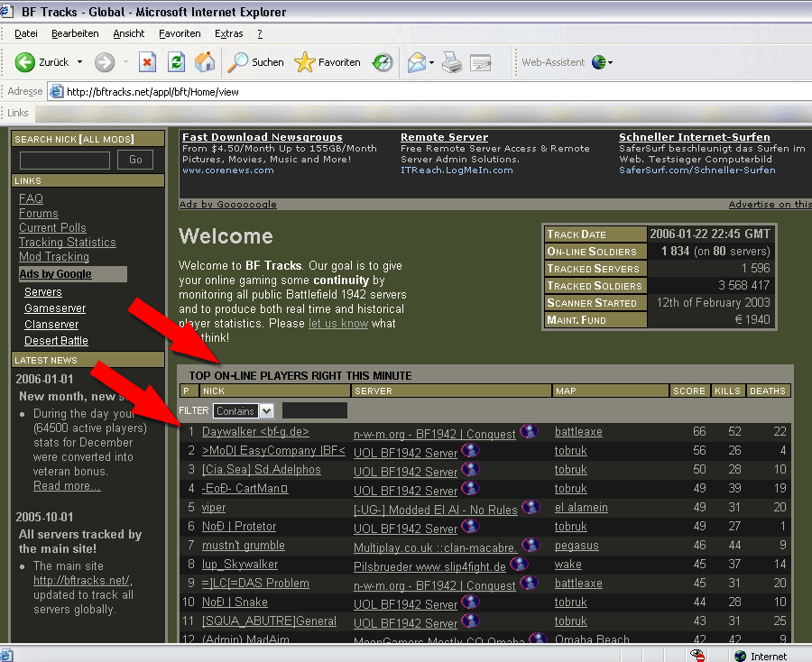Click the Read more... news link
The width and height of the screenshot is (812, 662).
(67, 486)
